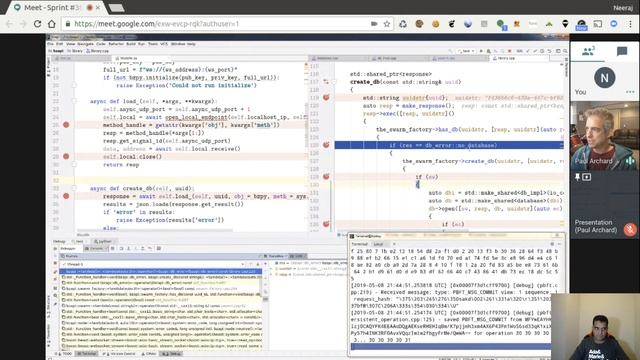Click the red Stop icon in toolbar

509,51
